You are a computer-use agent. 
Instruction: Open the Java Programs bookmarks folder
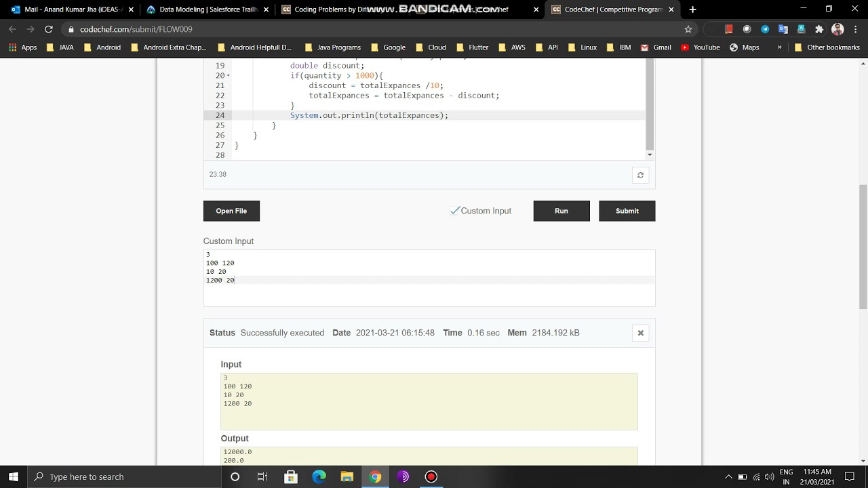point(333,47)
